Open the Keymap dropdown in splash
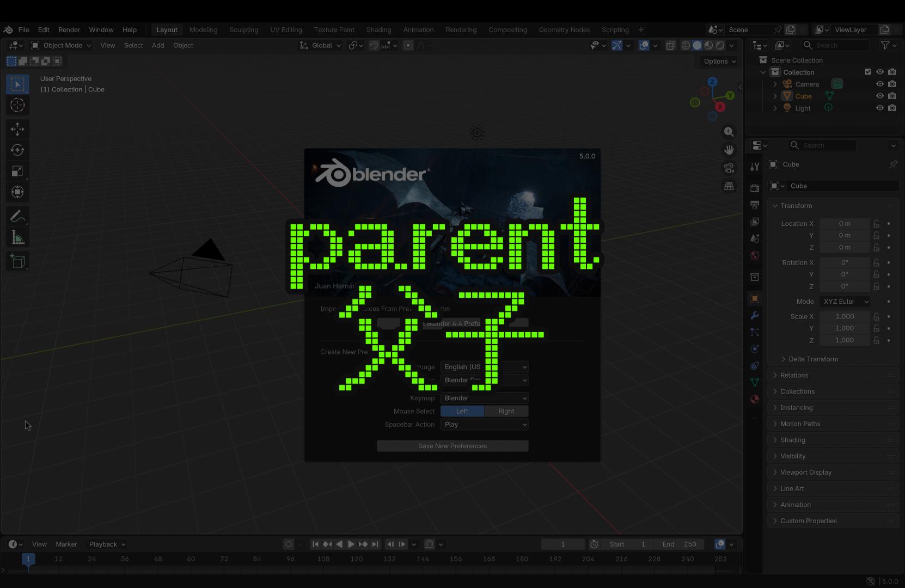Viewport: 905px width, 588px height. (485, 398)
